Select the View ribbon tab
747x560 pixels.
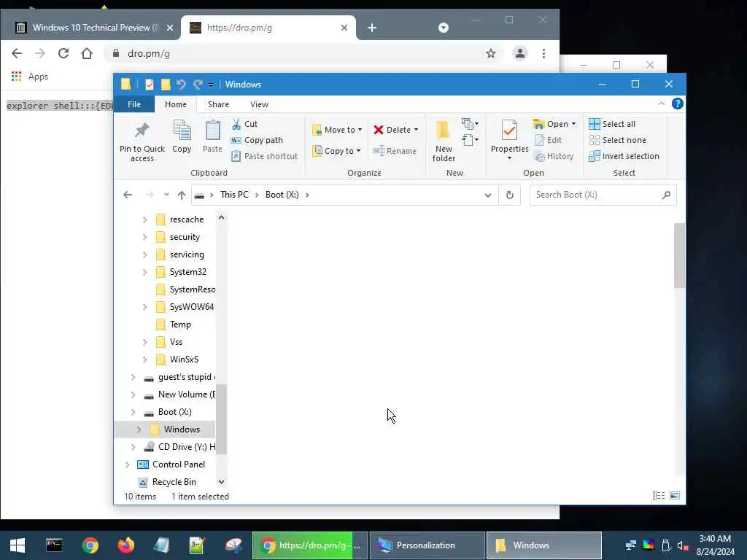[259, 104]
